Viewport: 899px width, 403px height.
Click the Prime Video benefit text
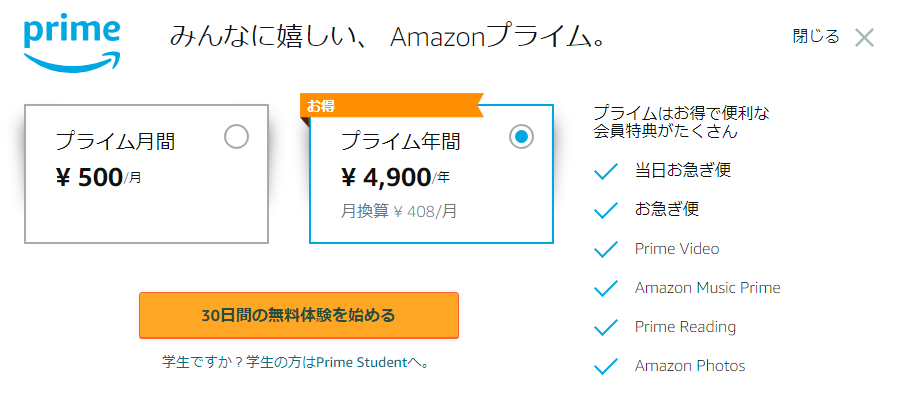(677, 249)
